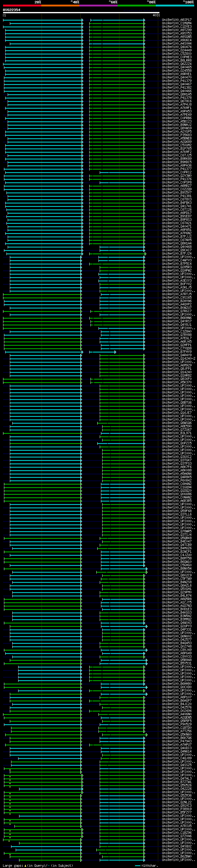This screenshot has height=868, width=197.
Task: Select the UniRef100_Q6Z2Z4 entry
Action: [x=177, y=64]
